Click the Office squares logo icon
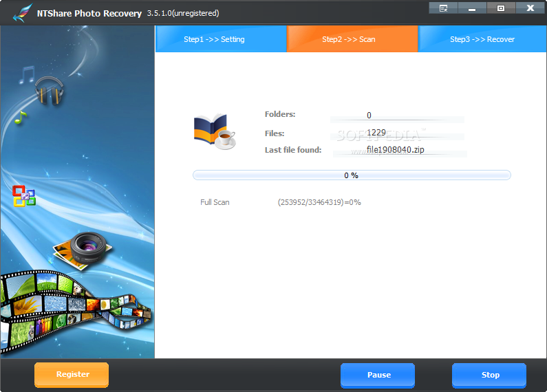This screenshot has height=392, width=547. click(x=24, y=195)
